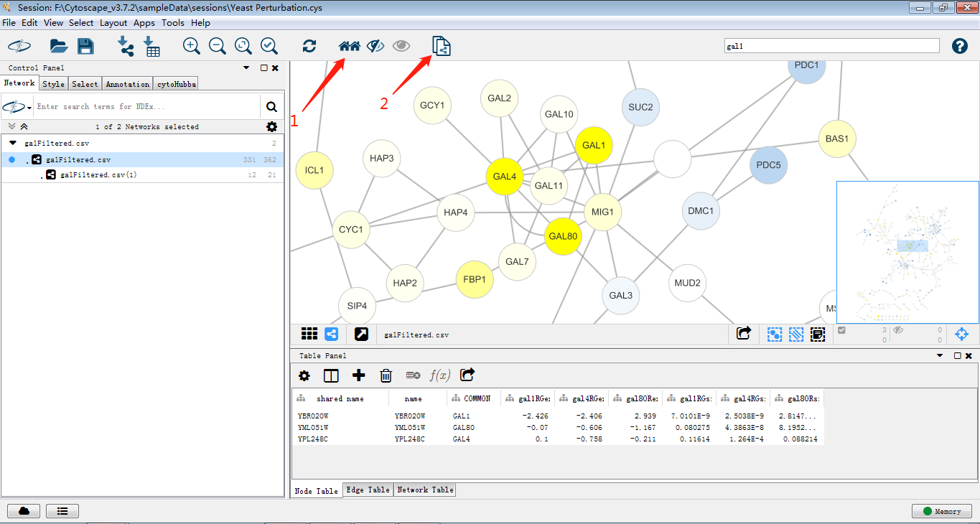This screenshot has height=524, width=980.
Task: Open NDEx search provider dropdown arrow
Action: point(29,108)
